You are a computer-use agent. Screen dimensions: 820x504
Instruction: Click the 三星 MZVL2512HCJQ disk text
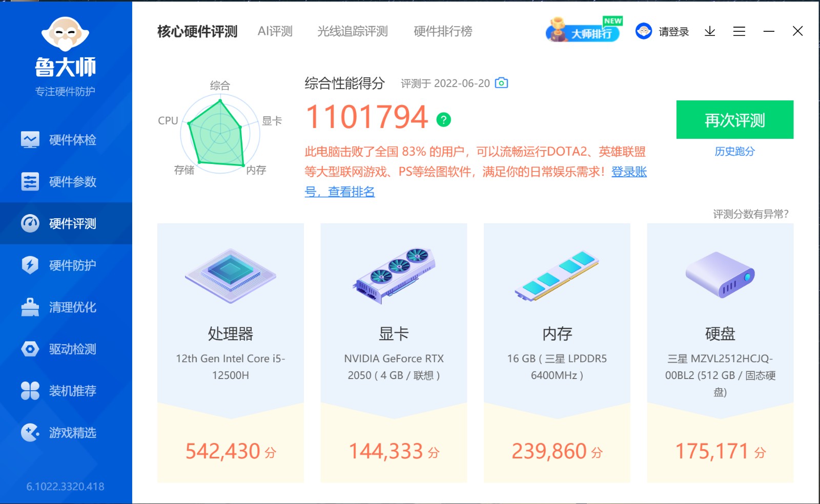pos(720,375)
